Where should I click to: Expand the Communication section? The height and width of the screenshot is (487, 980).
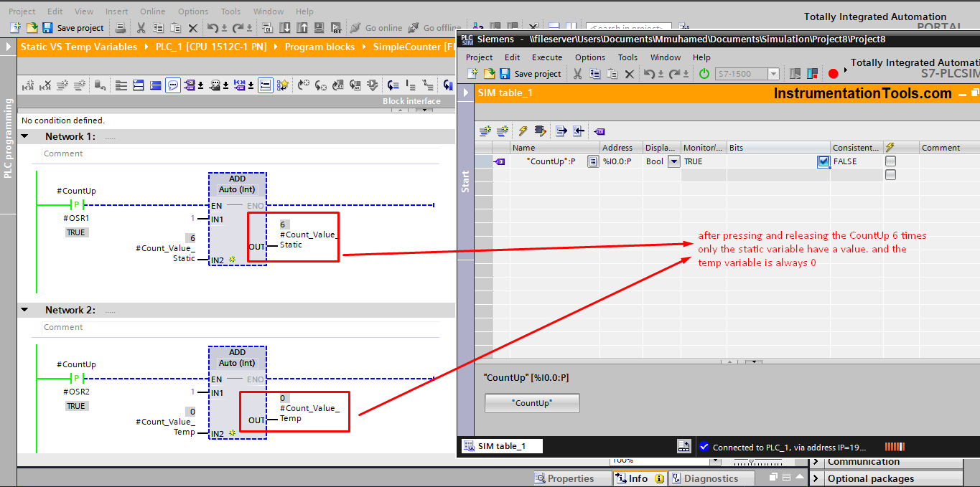pos(817,461)
